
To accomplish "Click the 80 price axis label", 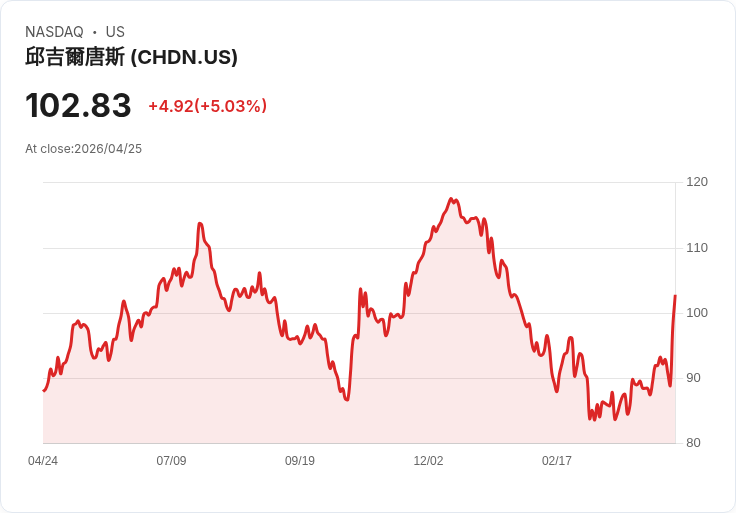I will pyautogui.click(x=693, y=443).
